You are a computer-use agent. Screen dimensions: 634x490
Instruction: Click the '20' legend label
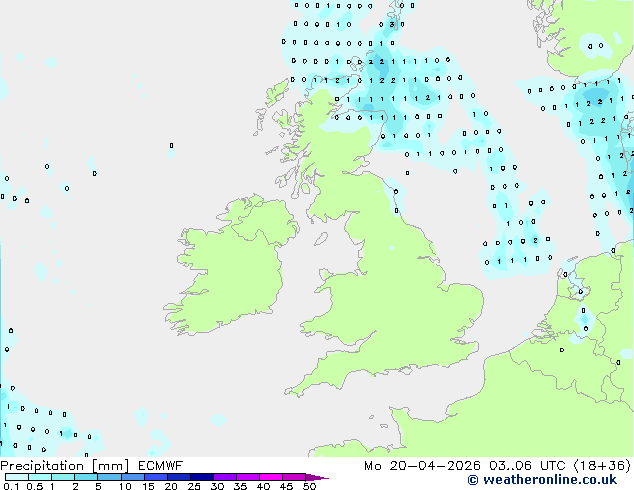(171, 486)
